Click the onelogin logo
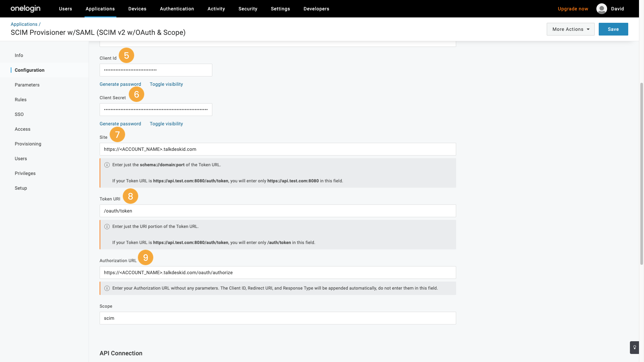This screenshot has height=362, width=644. point(25,9)
